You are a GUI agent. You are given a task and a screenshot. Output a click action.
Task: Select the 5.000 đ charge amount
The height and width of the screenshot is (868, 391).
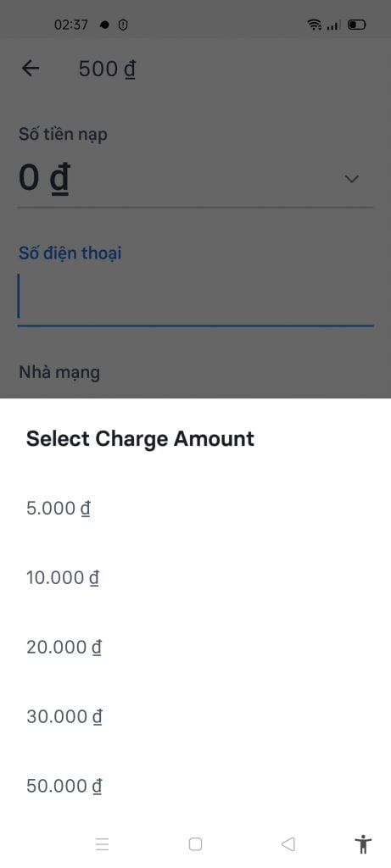tap(195, 509)
